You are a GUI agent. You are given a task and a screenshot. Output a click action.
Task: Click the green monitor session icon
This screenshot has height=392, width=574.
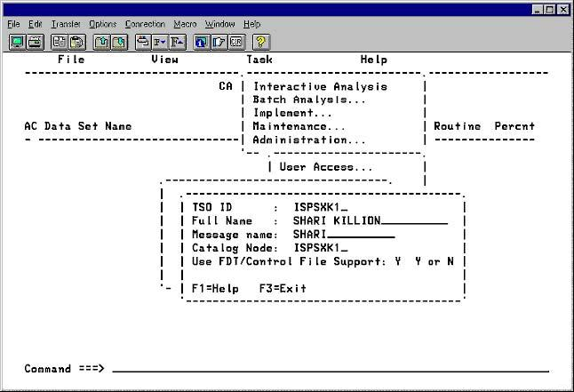point(17,42)
